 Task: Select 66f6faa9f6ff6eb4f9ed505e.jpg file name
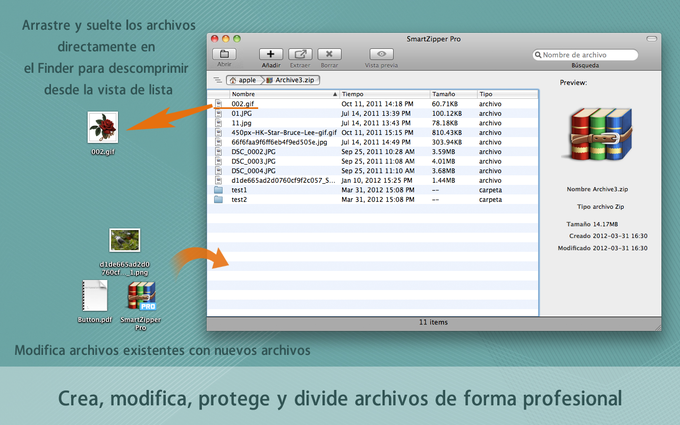(x=279, y=142)
